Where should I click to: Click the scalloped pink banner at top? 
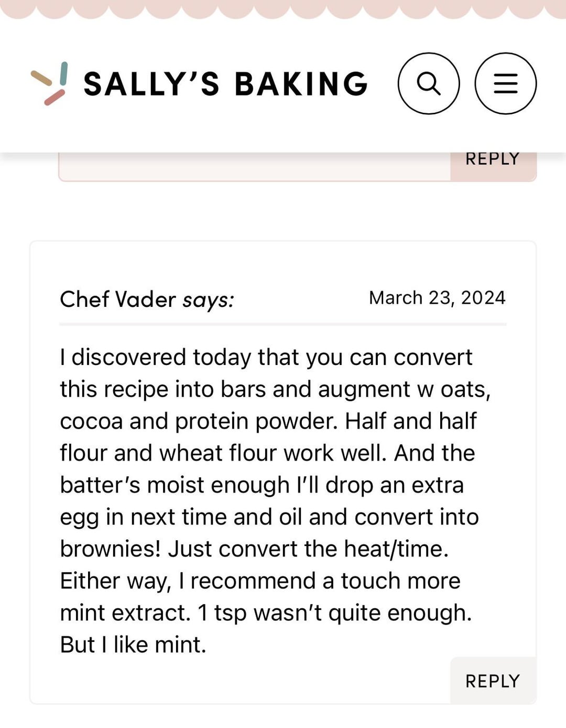283,9
